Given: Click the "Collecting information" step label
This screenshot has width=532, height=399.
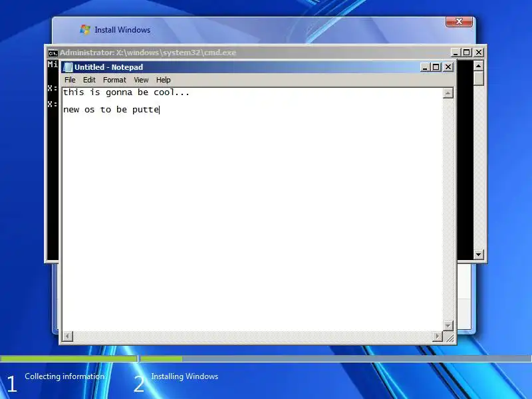Looking at the screenshot, I should [65, 376].
